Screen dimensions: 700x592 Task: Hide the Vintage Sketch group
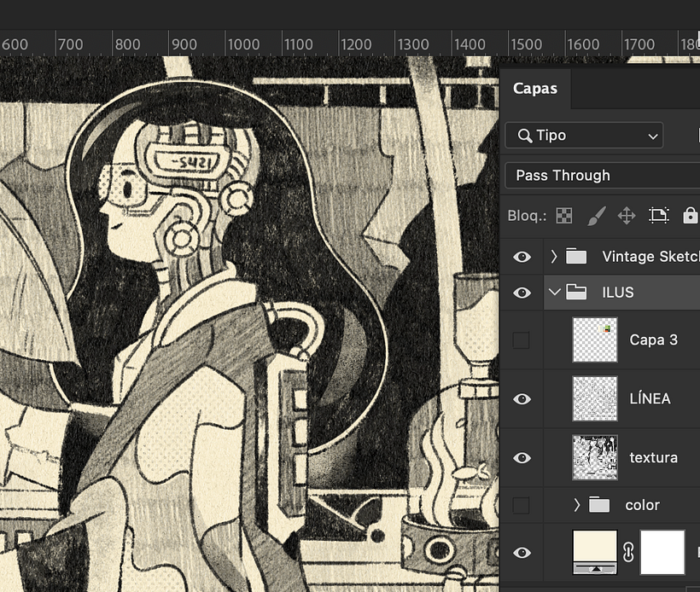click(522, 257)
